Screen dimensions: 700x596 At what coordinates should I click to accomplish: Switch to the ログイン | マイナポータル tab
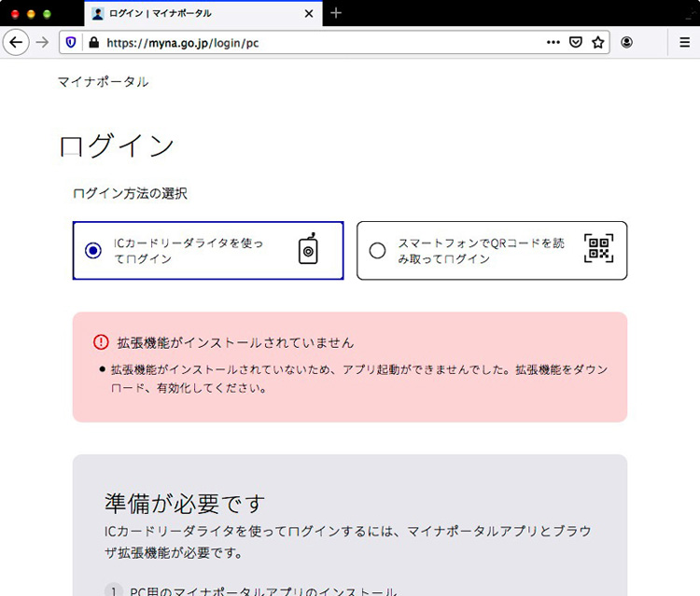point(187,14)
